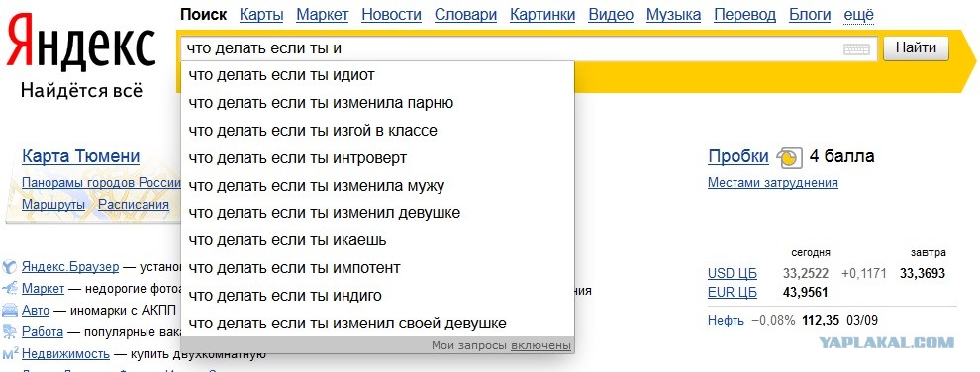
Task: Click the Расписания link
Action: coord(134,204)
